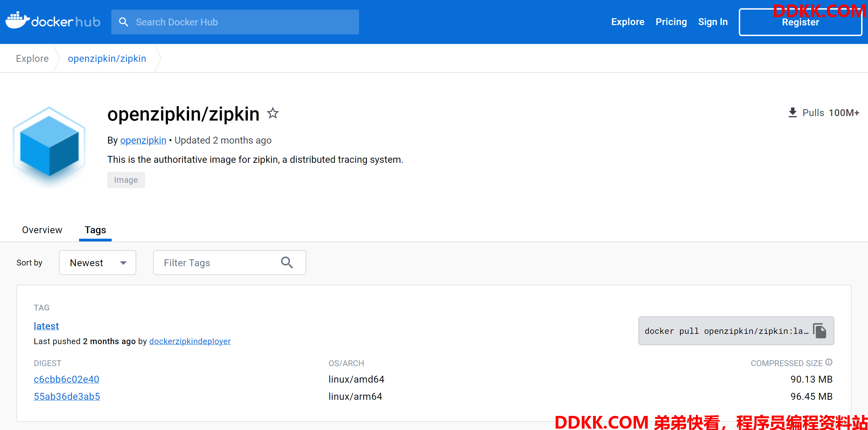Open dockerzipkindeployer user profile
The width and height of the screenshot is (868, 430).
190,341
